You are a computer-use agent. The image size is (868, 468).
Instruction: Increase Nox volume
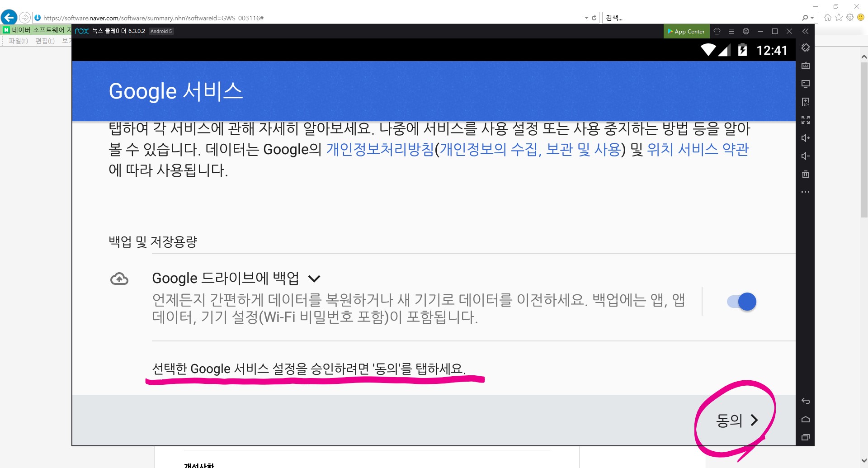[806, 138]
